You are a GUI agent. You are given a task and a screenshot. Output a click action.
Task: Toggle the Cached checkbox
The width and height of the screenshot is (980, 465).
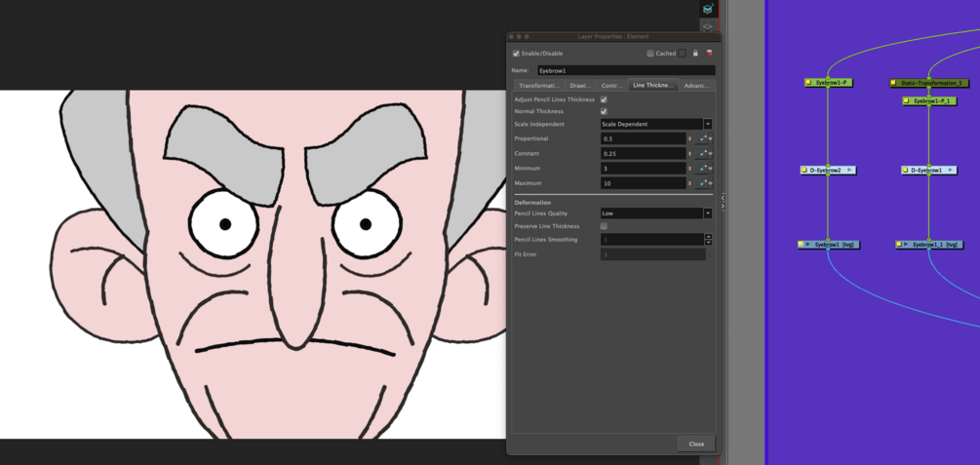pos(650,53)
